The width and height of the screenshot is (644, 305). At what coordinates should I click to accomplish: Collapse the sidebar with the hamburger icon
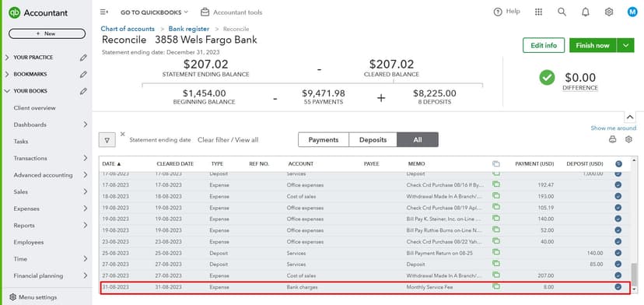(104, 12)
